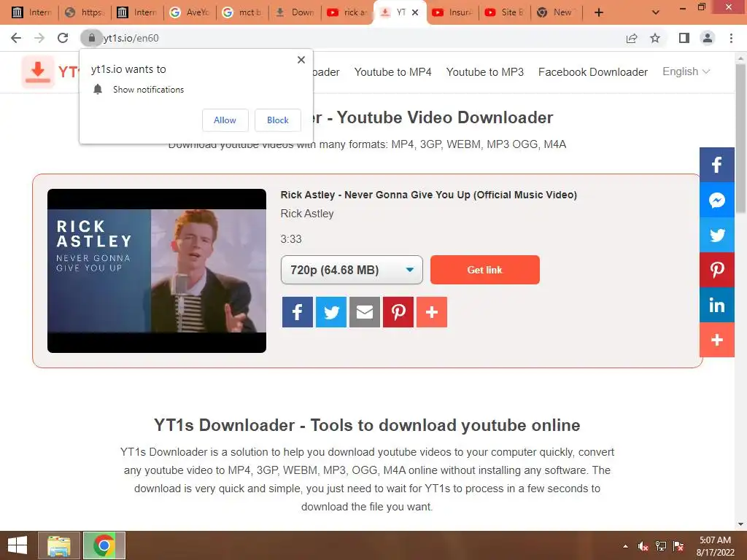Switch to the 'mct b' Google tab

[242, 12]
